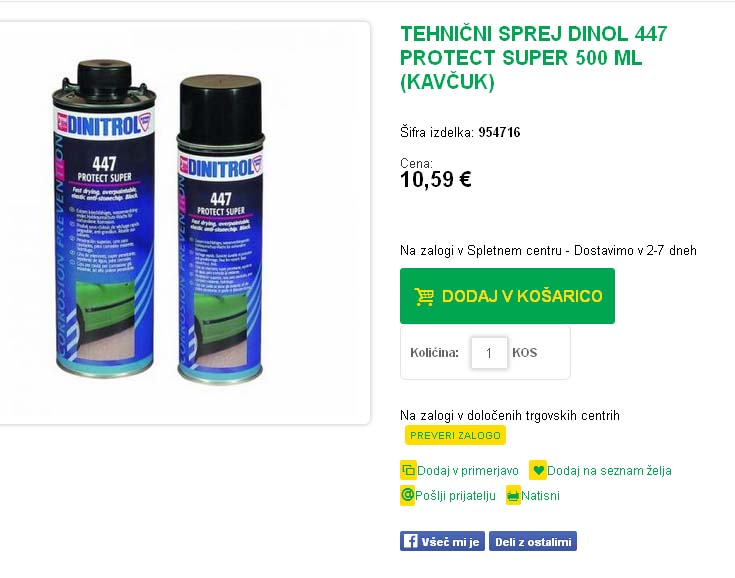
Task: Open the Pošlji prijatelju link
Action: tap(455, 495)
